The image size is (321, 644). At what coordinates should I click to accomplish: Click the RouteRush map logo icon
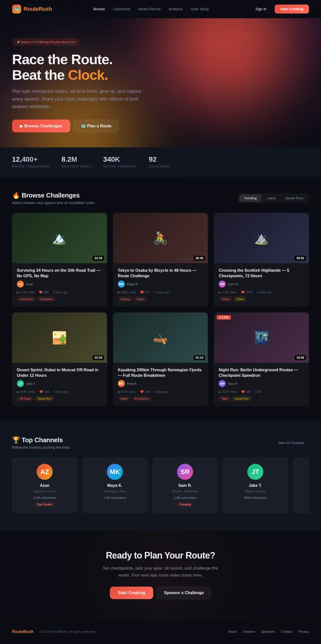pyautogui.click(x=17, y=9)
